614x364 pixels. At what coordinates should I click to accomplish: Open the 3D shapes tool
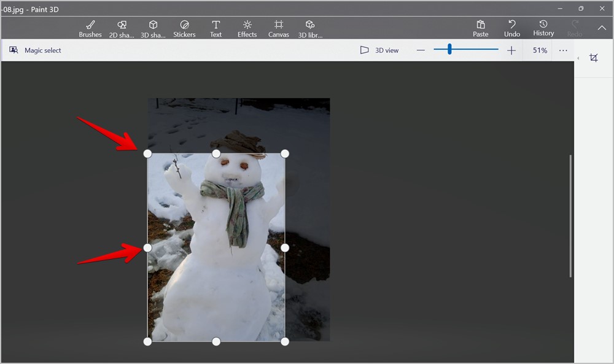153,29
